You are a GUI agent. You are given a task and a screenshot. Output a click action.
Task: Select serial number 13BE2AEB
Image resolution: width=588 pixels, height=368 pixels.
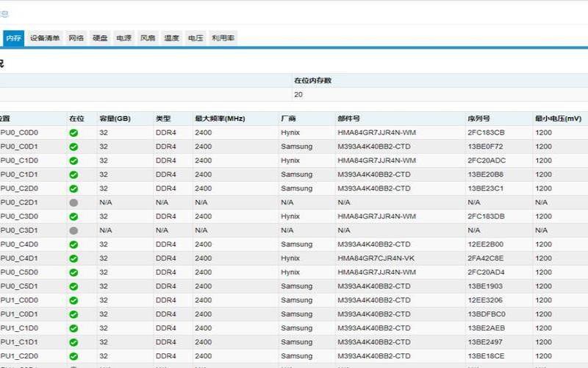click(x=486, y=328)
